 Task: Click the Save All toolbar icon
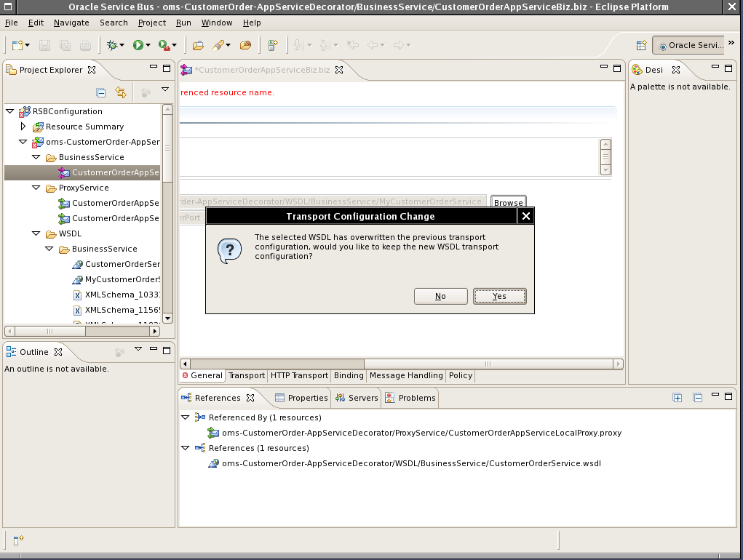pos(65,45)
